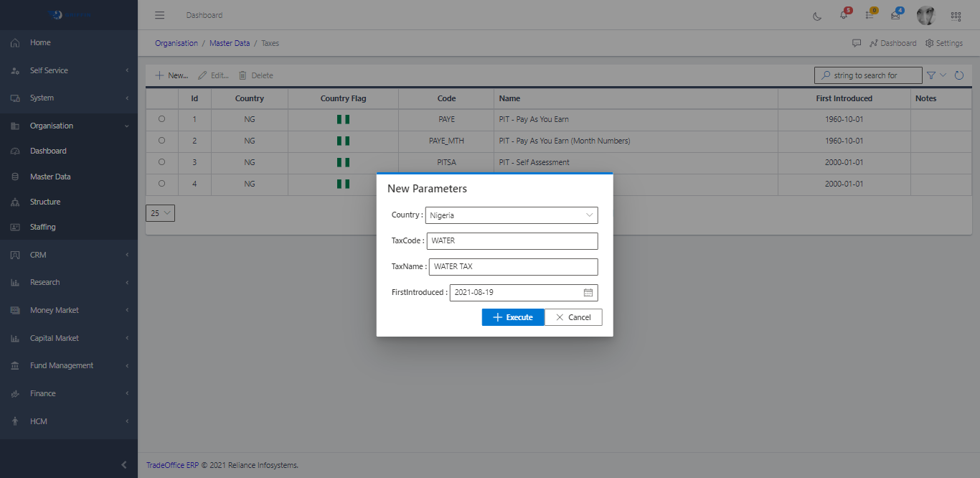
Task: Open the tasks list icon in header
Action: pos(870,16)
